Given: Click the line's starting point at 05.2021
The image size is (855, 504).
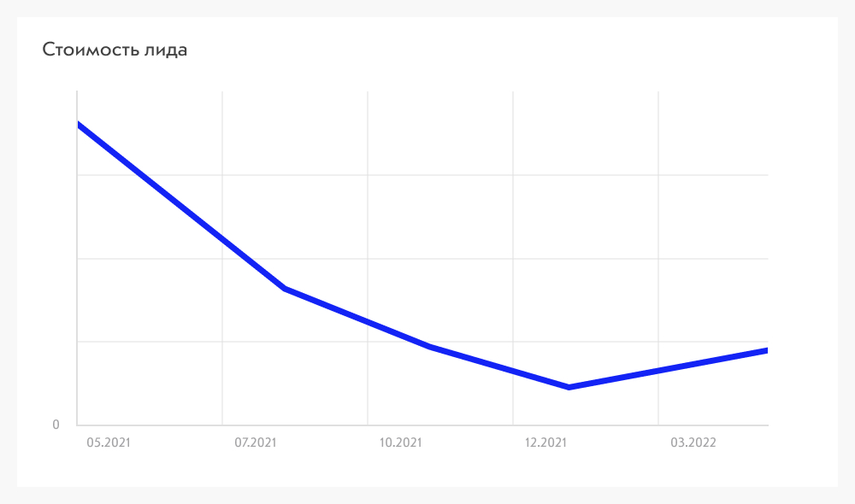Looking at the screenshot, I should coord(79,125).
